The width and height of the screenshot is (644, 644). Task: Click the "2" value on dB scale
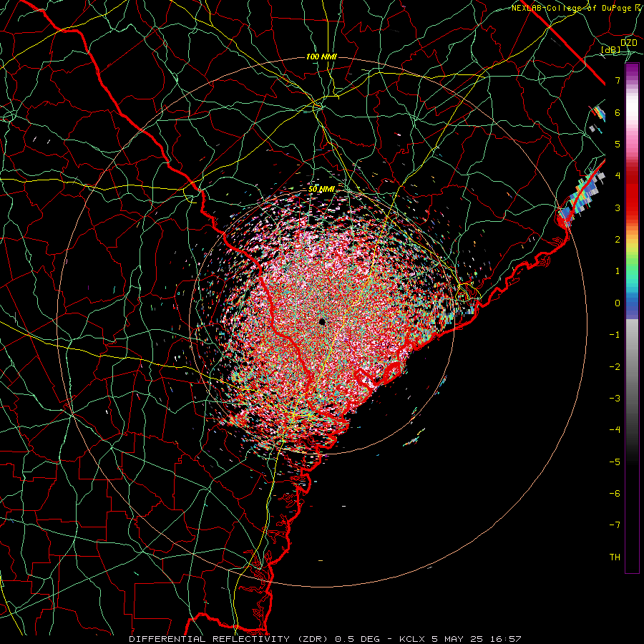(618, 240)
